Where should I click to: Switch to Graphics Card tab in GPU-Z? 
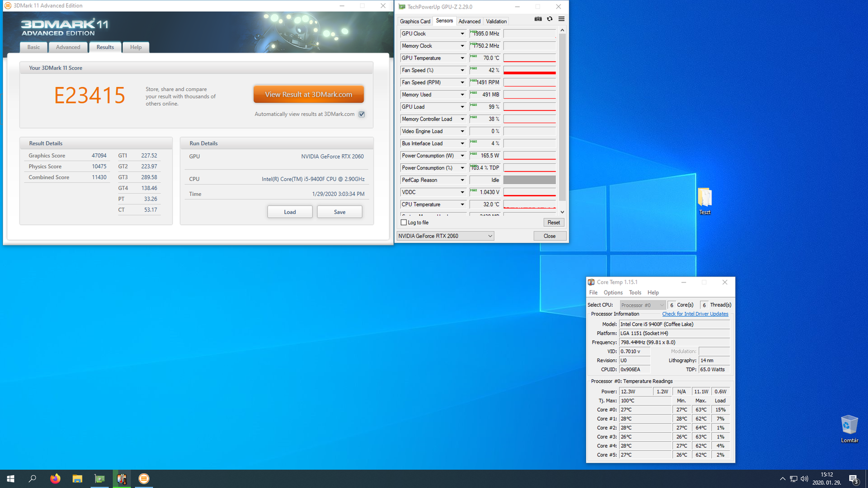pyautogui.click(x=415, y=21)
